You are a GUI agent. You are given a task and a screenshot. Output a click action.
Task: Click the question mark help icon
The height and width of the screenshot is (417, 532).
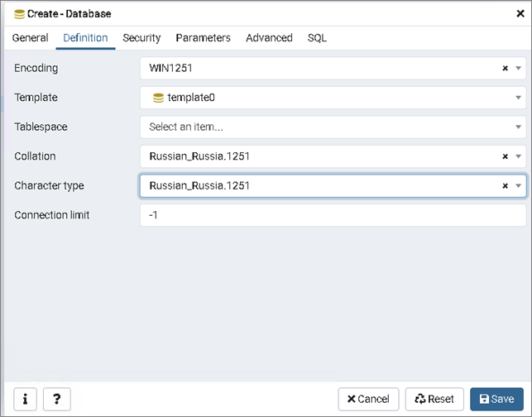click(55, 399)
